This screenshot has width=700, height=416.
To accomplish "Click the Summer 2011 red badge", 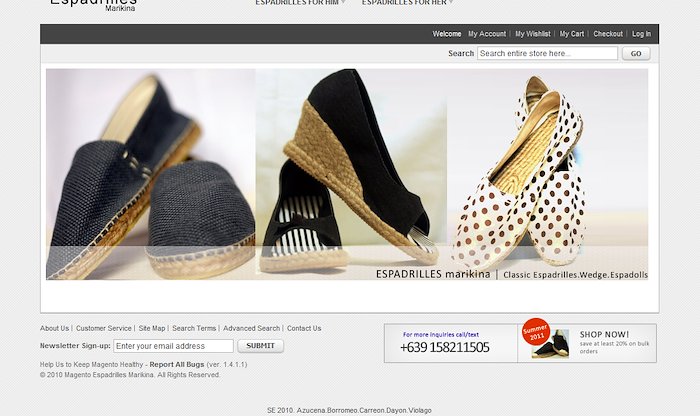I will click(536, 332).
